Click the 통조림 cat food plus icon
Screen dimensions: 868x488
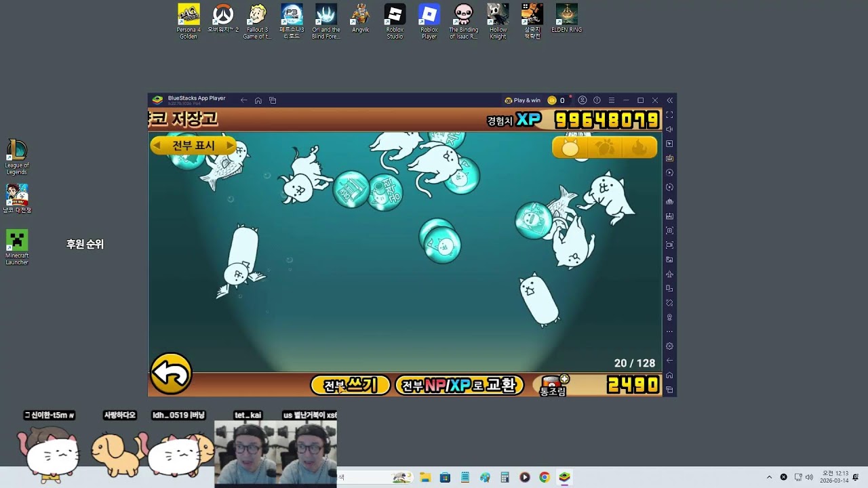(x=553, y=385)
